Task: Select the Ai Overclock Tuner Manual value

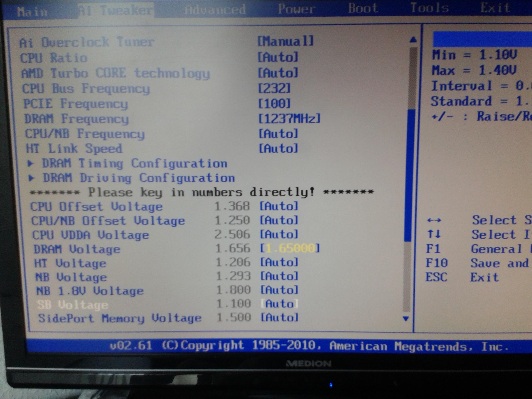Action: 285,41
